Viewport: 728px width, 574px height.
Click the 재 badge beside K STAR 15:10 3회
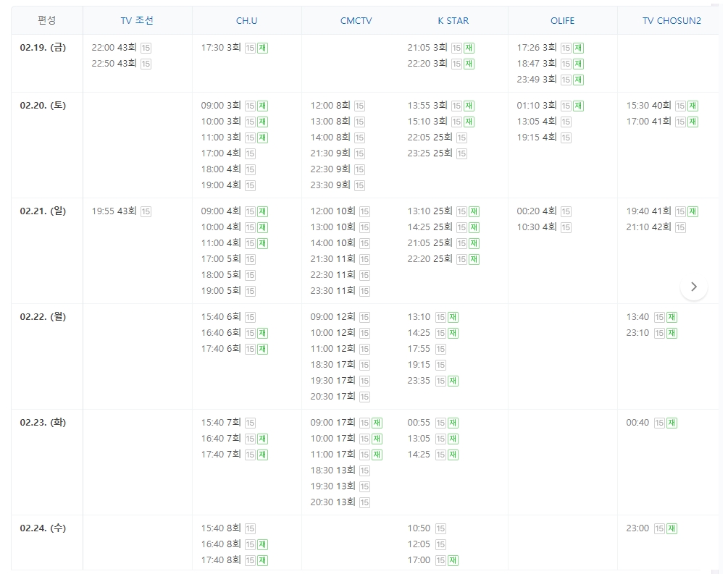[469, 122]
